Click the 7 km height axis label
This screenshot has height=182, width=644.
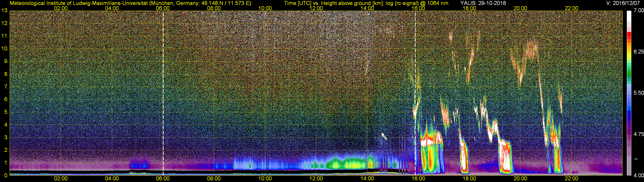point(6,87)
